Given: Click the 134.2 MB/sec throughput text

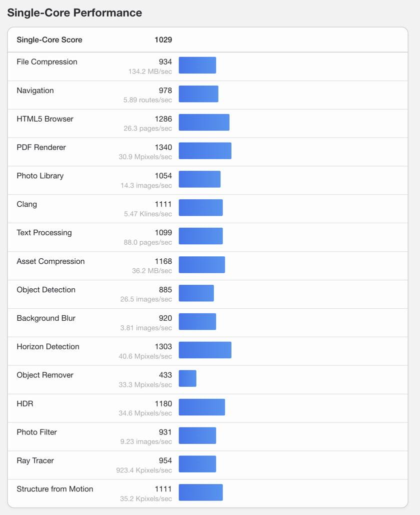Looking at the screenshot, I should [x=150, y=72].
